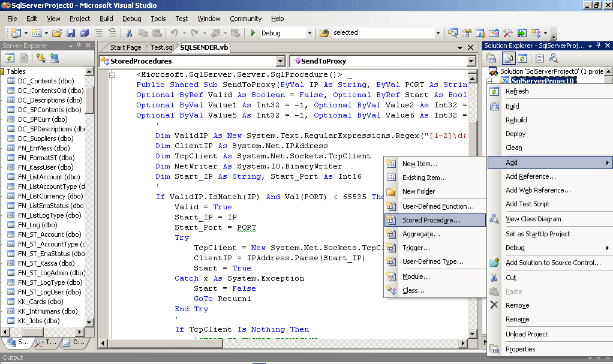Switch to the Test.sql tab

pyautogui.click(x=162, y=47)
